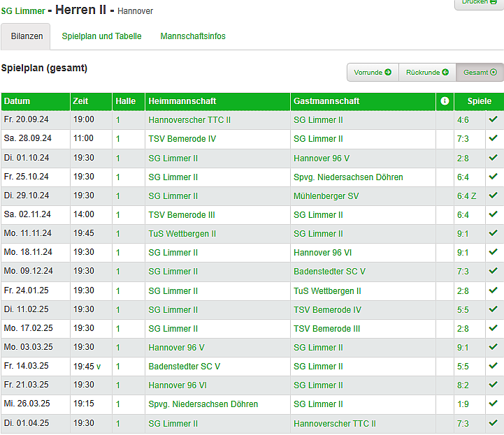504x435 pixels.
Task: Select the Gesamt schedule filter
Action: coord(480,73)
